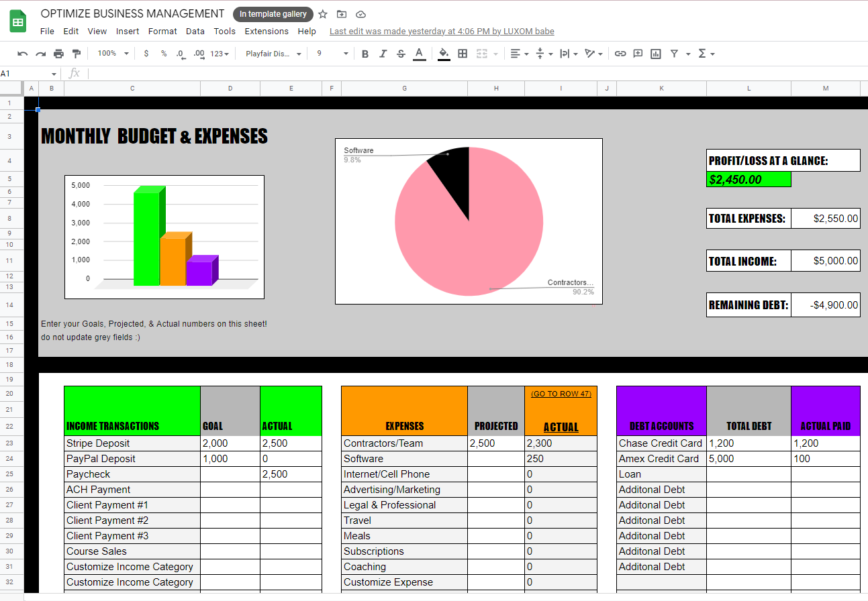The width and height of the screenshot is (868, 601).
Task: Open the Extensions menu
Action: (267, 31)
